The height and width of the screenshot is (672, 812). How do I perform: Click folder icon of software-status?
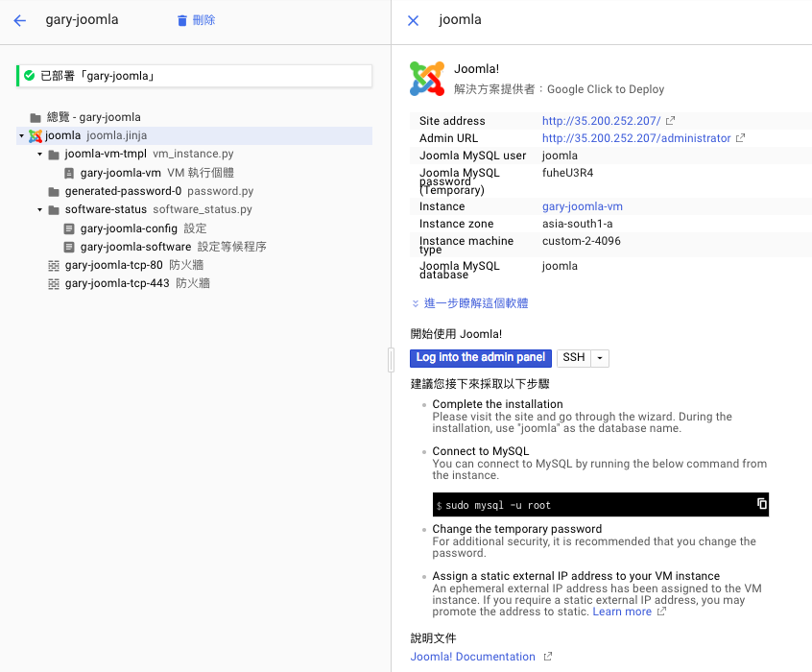[x=54, y=210]
